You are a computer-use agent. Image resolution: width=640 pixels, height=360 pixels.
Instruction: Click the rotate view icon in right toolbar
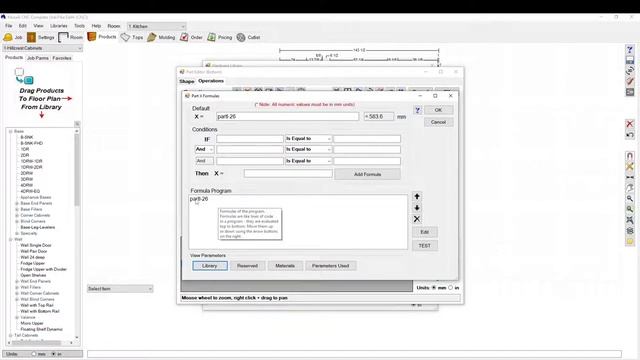630,71
